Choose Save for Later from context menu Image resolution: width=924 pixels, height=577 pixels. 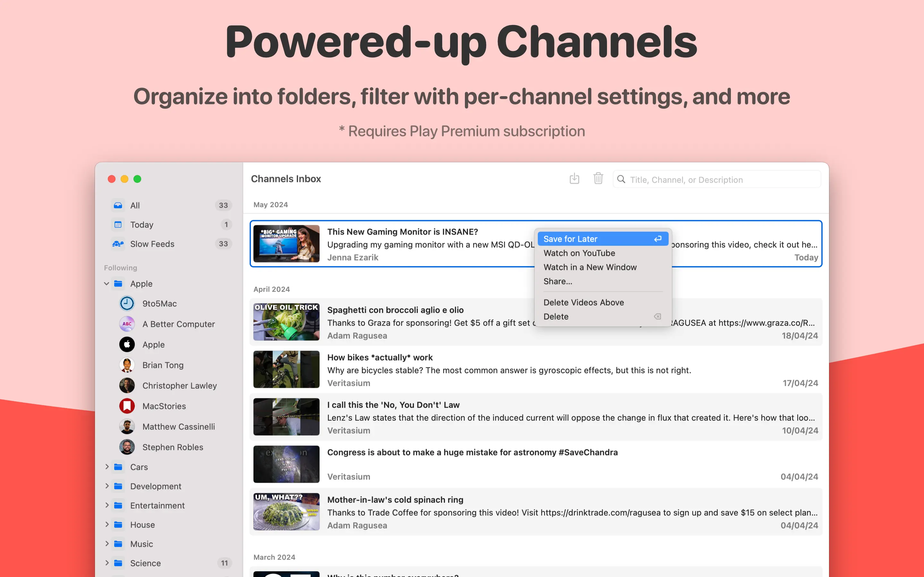coord(570,239)
